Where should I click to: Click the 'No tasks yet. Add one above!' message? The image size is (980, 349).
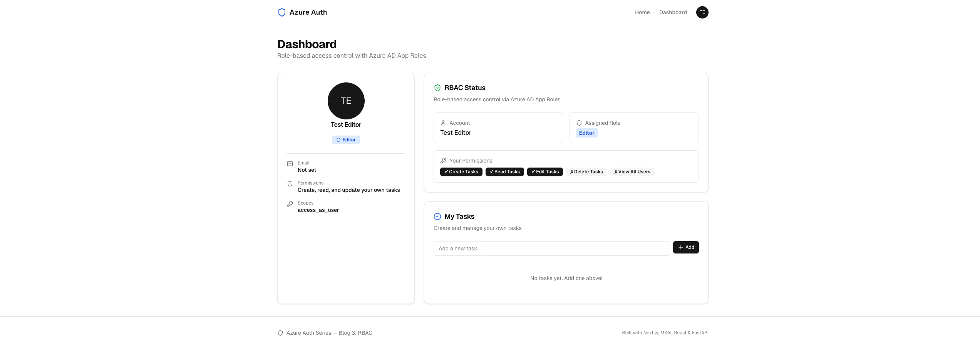[x=566, y=278]
